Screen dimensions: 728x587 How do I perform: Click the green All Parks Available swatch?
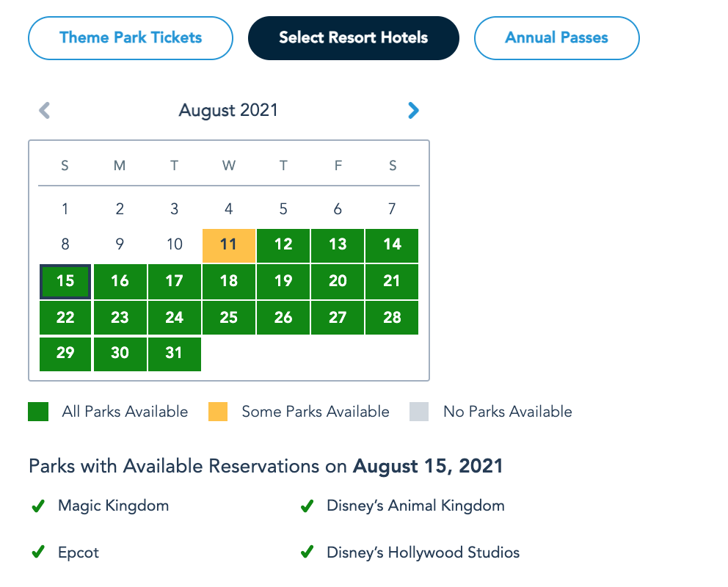click(38, 412)
